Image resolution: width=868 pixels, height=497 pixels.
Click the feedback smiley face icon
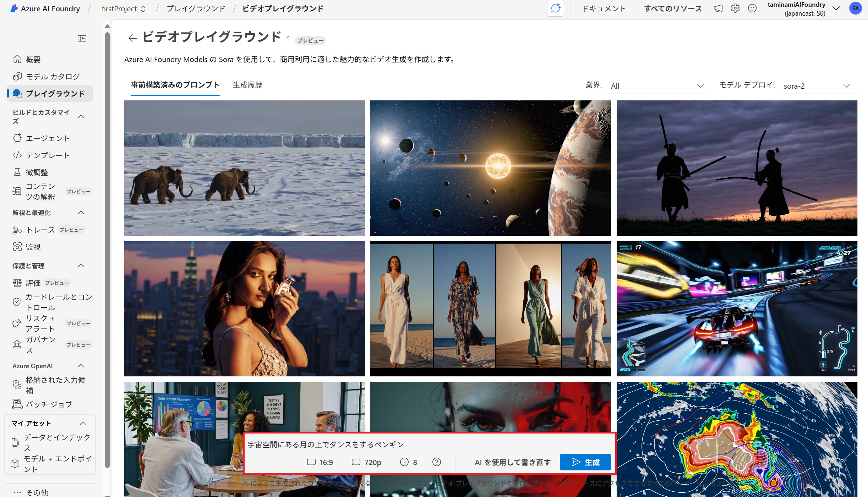752,9
